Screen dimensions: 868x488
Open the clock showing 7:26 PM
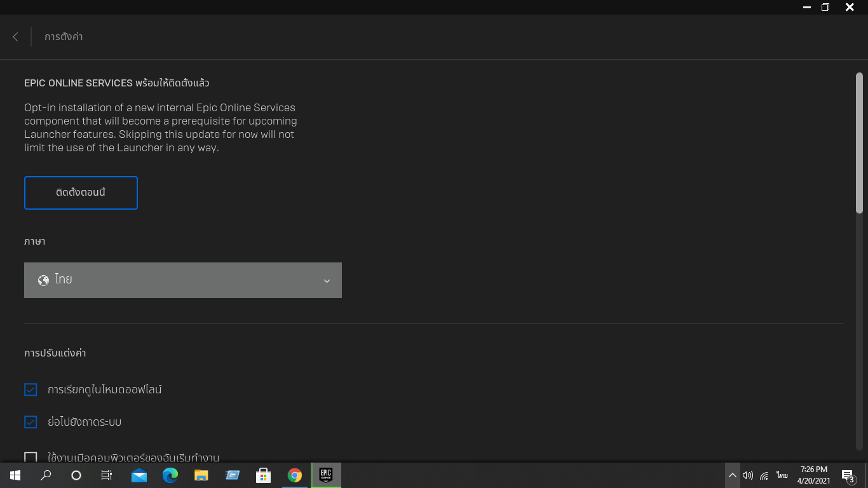(813, 475)
